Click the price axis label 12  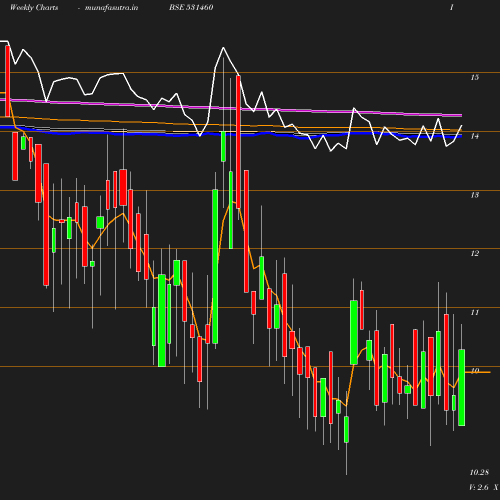pyautogui.click(x=475, y=253)
